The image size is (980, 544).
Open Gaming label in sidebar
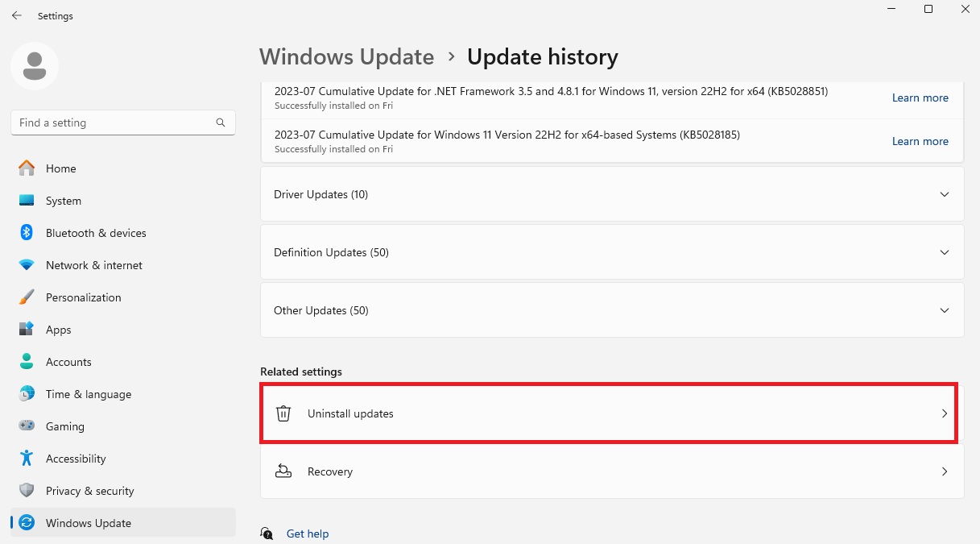(65, 426)
